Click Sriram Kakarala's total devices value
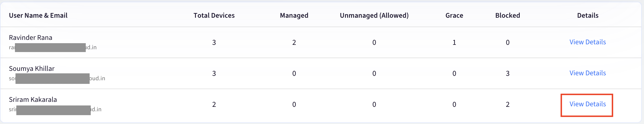This screenshot has width=644, height=124. point(214,105)
